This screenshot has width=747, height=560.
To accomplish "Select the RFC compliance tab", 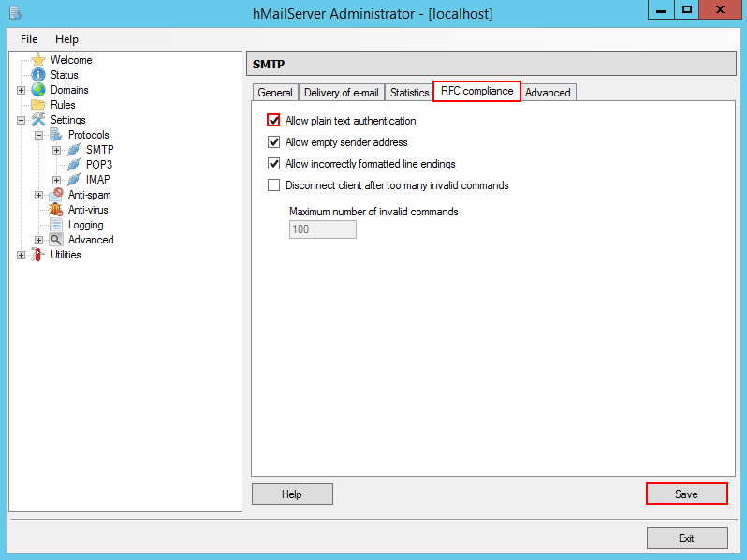I will point(476,91).
